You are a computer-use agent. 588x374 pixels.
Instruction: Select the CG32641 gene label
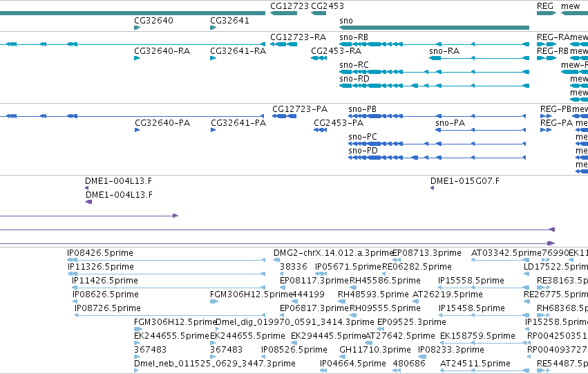coord(229,20)
